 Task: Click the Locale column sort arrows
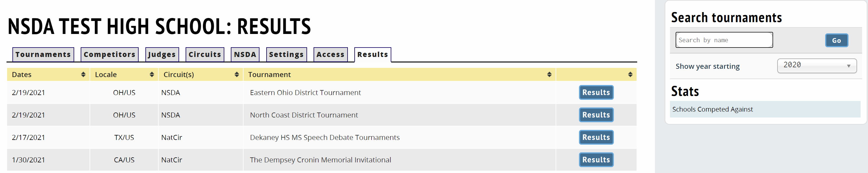[x=152, y=74]
